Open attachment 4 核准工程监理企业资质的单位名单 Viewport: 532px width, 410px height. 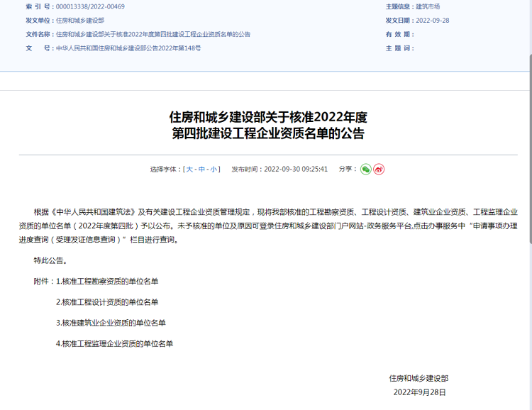pos(114,343)
